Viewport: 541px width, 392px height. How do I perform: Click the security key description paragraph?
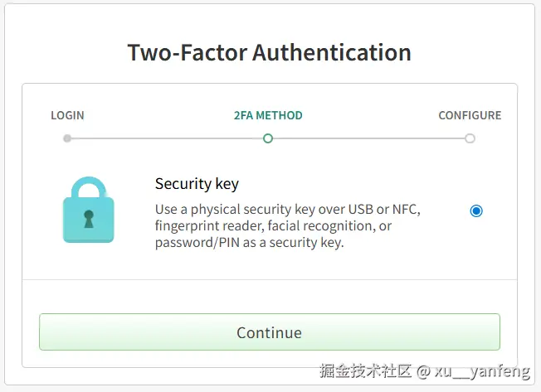coord(288,226)
